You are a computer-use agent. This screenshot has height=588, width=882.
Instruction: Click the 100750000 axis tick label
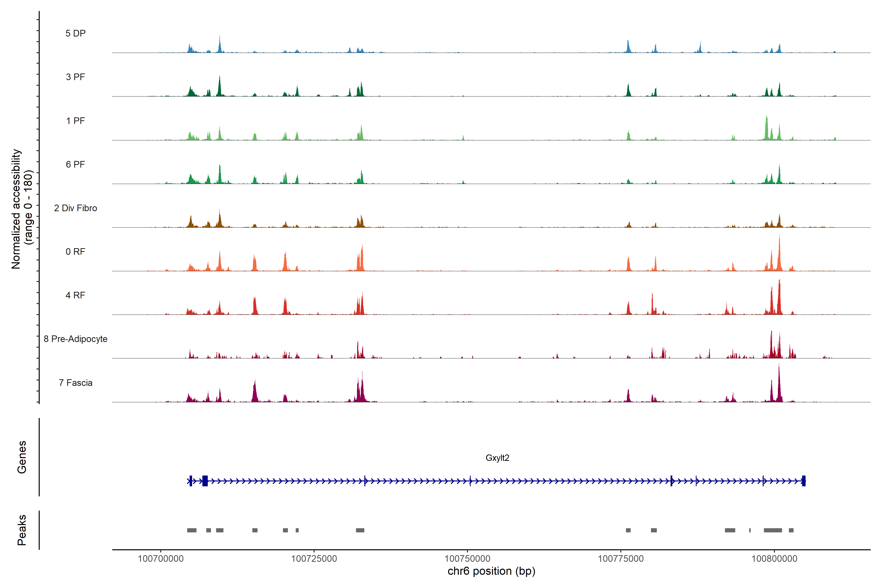coord(467,558)
